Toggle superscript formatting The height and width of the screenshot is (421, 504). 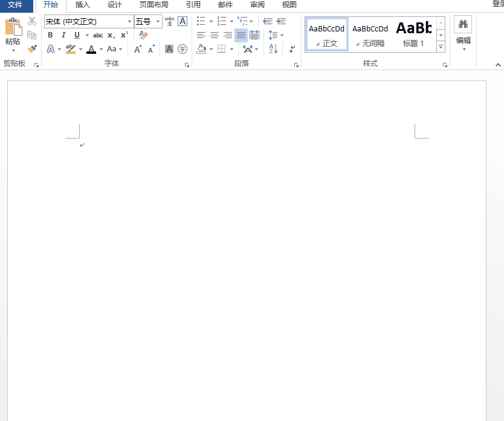124,35
